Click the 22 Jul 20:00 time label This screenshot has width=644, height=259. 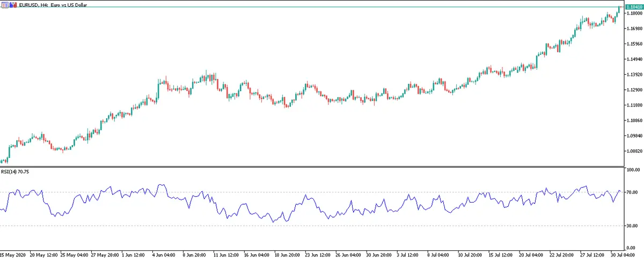point(562,254)
